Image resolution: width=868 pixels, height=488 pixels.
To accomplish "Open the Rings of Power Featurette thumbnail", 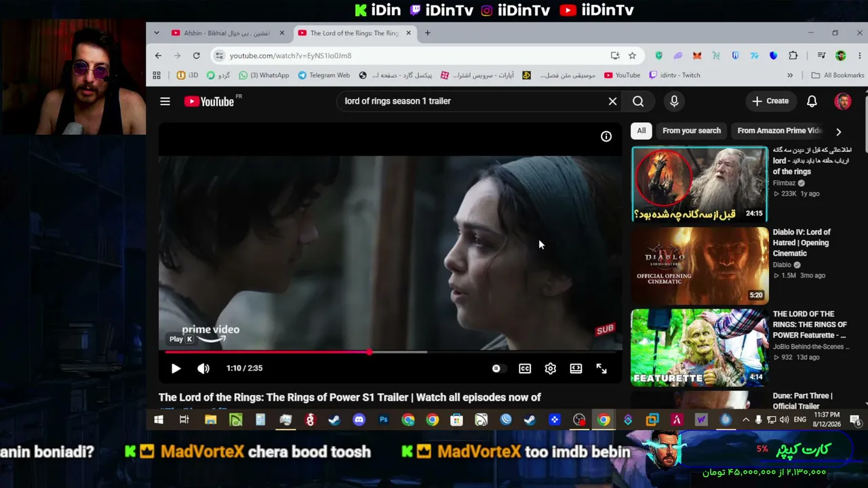I will (x=700, y=348).
